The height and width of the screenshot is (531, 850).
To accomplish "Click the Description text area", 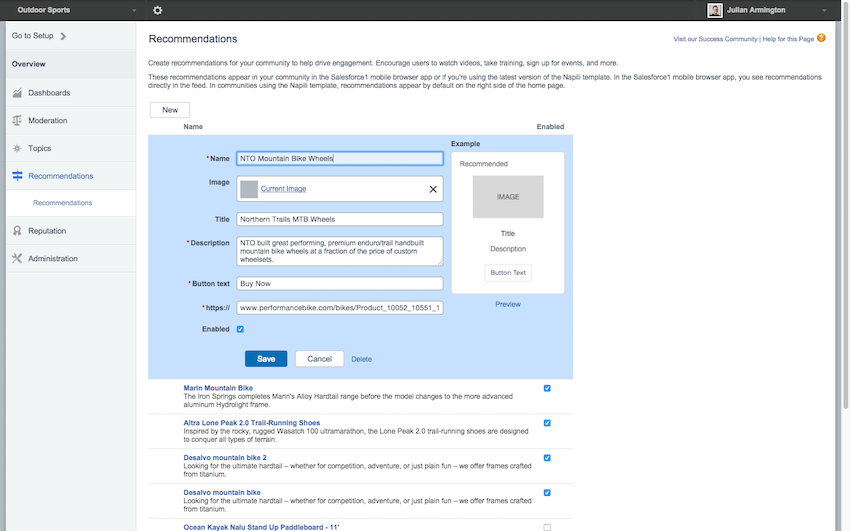I will click(340, 251).
